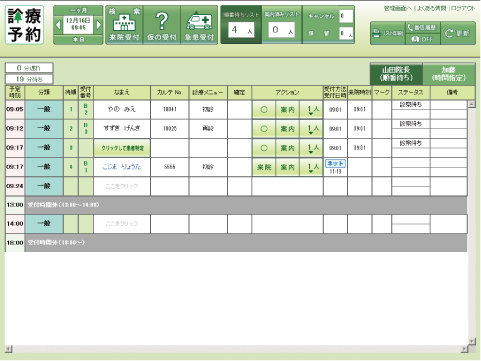Open 1人 dropdown for やの みえ
Image resolution: width=481 pixels, height=361 pixels.
coord(311,110)
